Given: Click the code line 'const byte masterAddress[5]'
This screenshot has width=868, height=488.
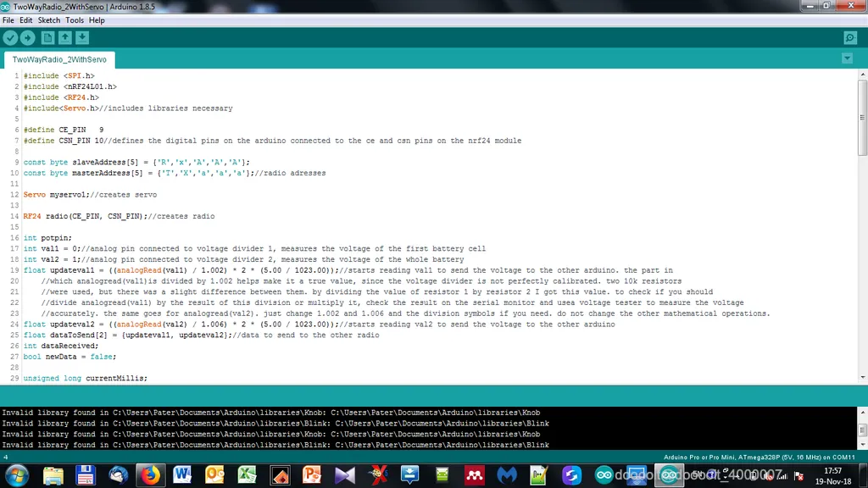Looking at the screenshot, I should pyautogui.click(x=138, y=173).
